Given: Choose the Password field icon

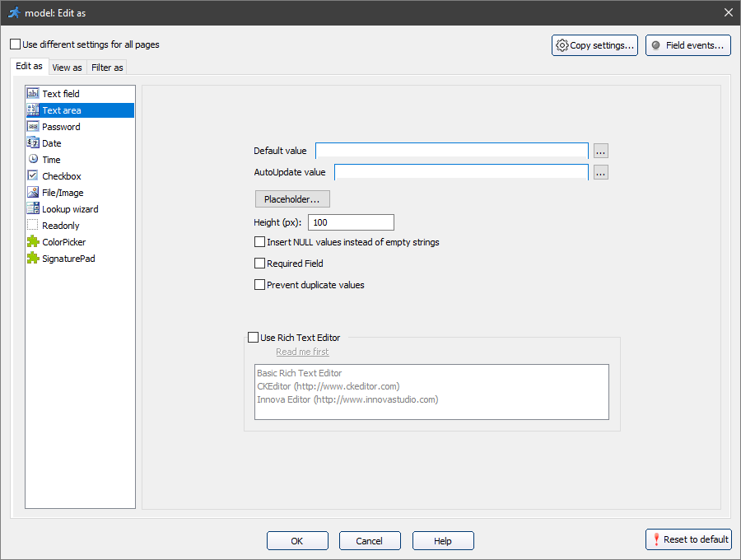Looking at the screenshot, I should coord(33,127).
